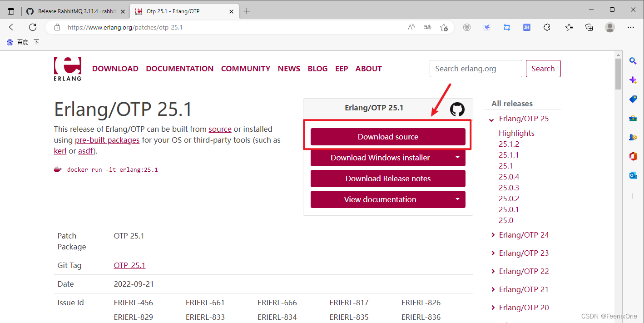Go back to the previous page
This screenshot has width=644, height=323.
(x=13, y=27)
